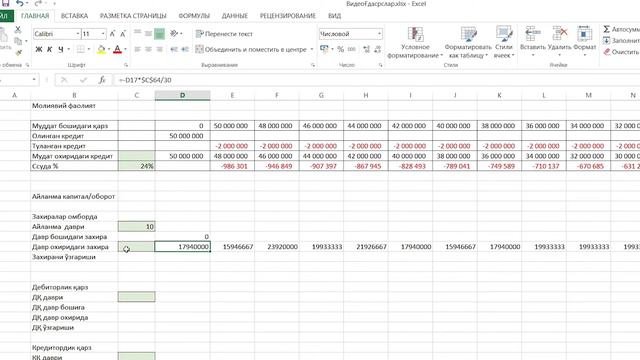The image size is (640, 360).
Task: Expand underline style dropdown arrow
Action: [69, 49]
